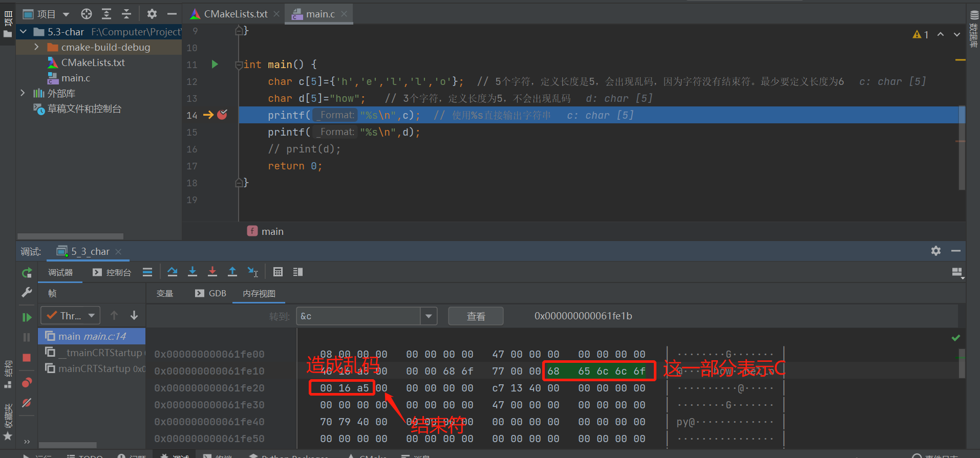Click the Step Over icon
The image size is (980, 458).
pos(173,272)
